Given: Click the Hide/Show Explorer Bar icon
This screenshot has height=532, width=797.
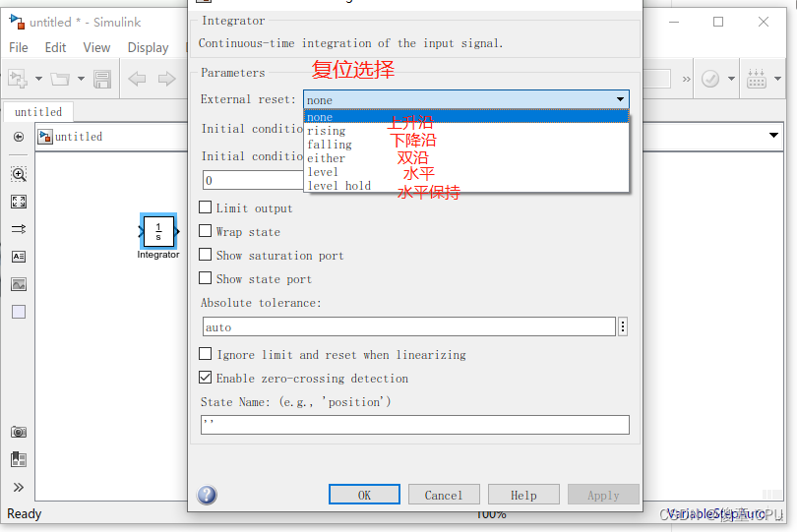Looking at the screenshot, I should (19, 137).
